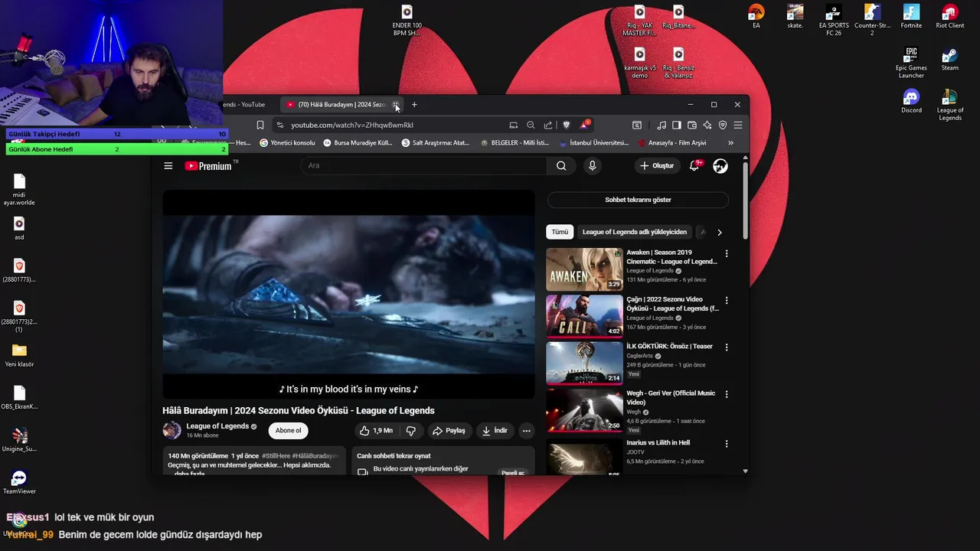This screenshot has height=551, width=980.
Task: Open Yönetici konsolu bookmark
Action: 287,143
